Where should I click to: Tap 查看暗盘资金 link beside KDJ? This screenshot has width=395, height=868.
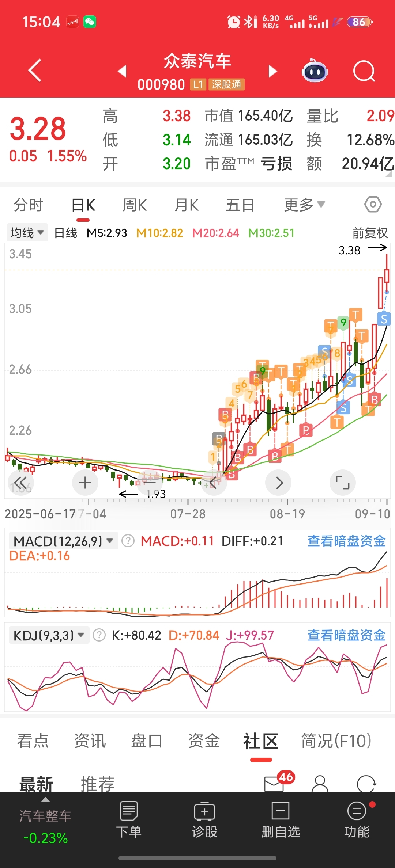click(346, 635)
